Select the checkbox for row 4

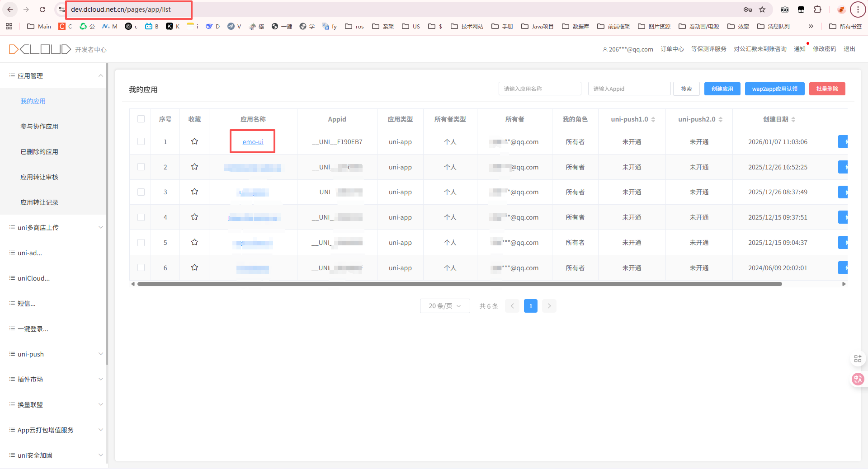141,217
